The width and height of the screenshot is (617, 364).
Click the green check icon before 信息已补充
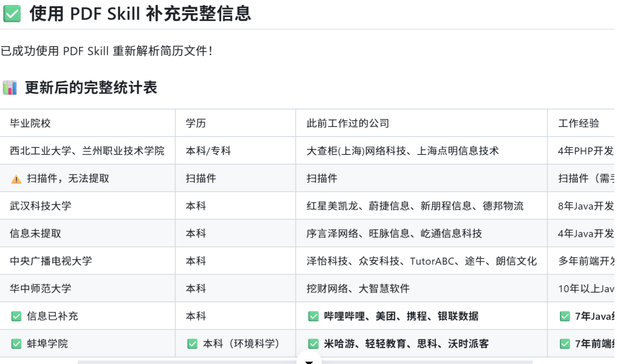pos(16,316)
